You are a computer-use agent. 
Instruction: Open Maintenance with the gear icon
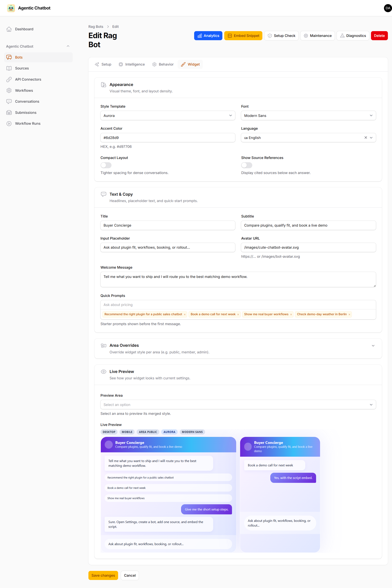pos(306,35)
